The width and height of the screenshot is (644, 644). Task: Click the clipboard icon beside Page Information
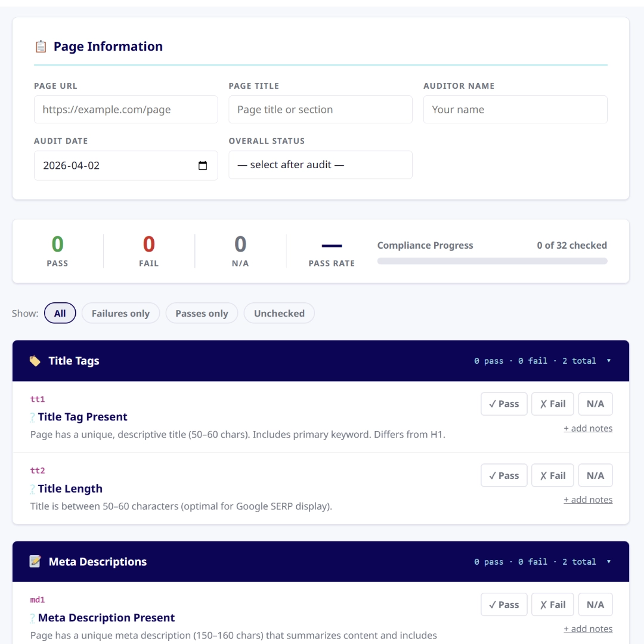41,47
